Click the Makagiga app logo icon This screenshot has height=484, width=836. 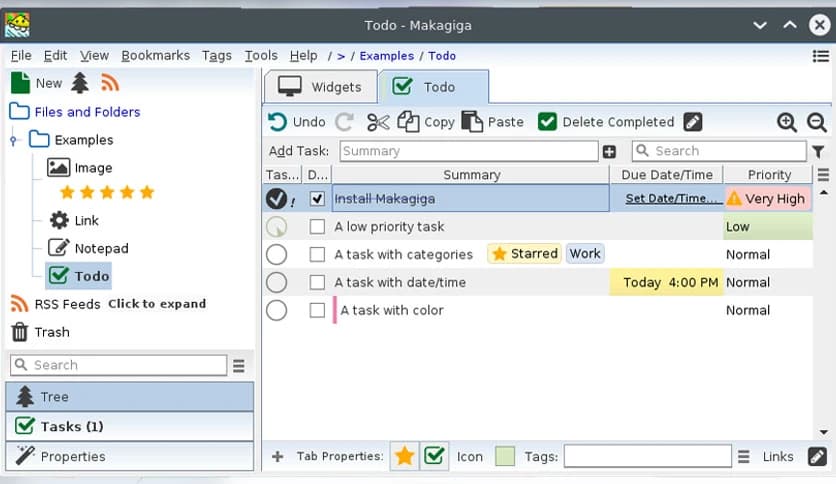[17, 25]
